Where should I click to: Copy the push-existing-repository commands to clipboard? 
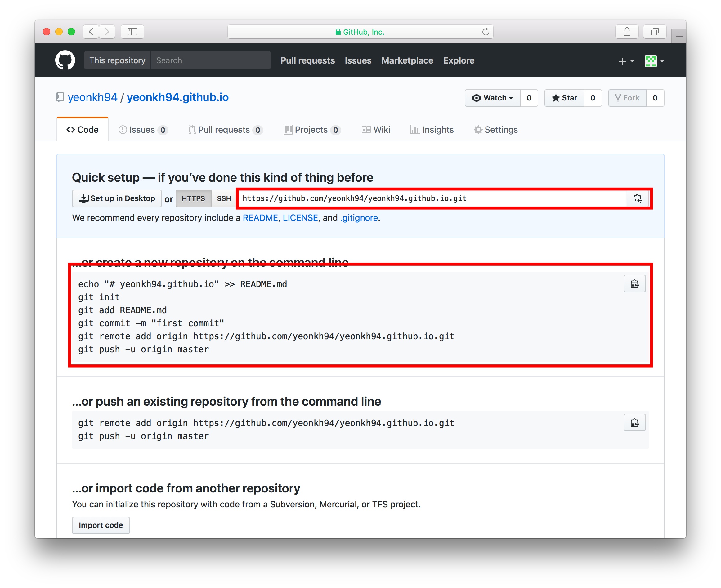pos(635,423)
